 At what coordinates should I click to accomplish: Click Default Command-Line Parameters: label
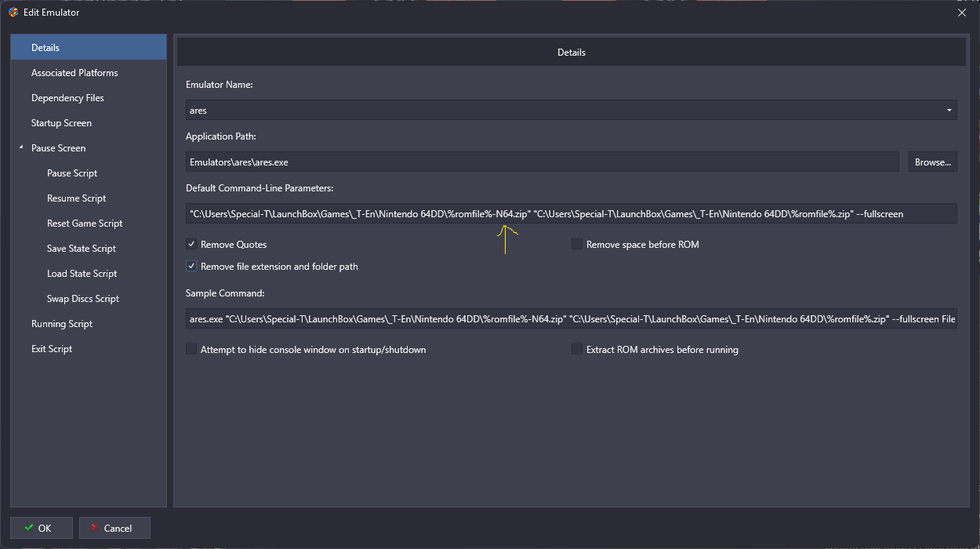click(x=260, y=188)
